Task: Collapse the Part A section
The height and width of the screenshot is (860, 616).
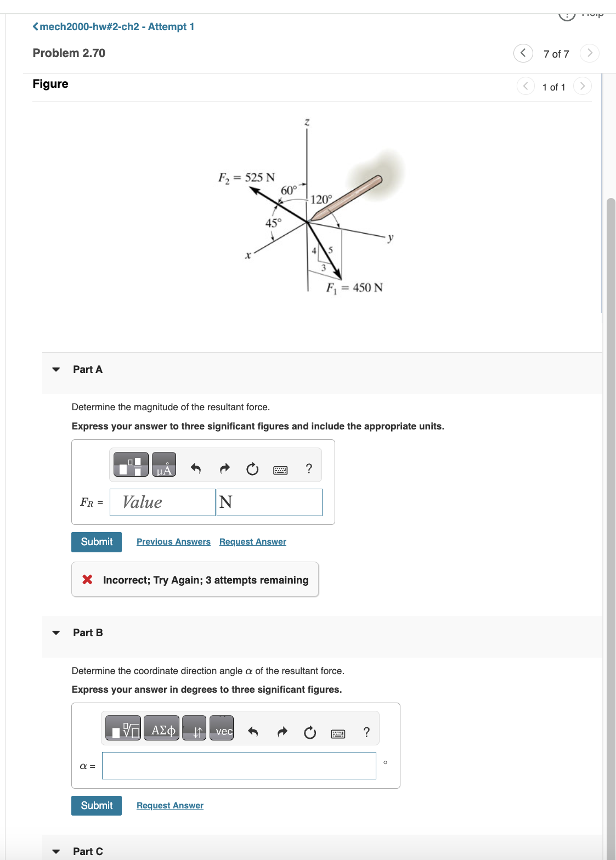Action: 56,369
